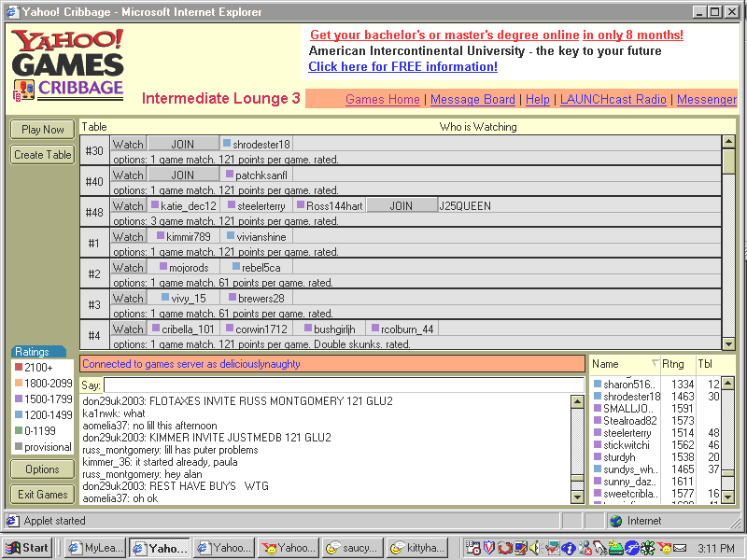
Task: Click the table list scroll-up arrow
Action: [728, 142]
